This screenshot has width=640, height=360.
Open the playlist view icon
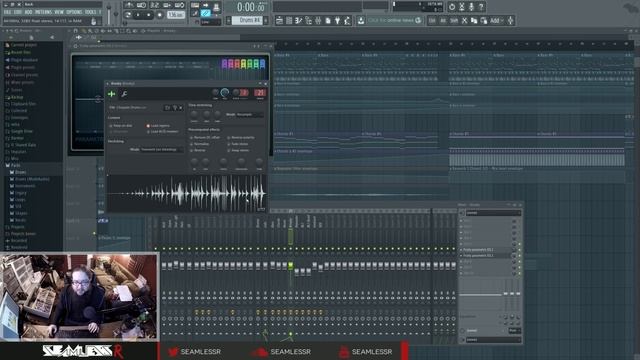(x=280, y=20)
